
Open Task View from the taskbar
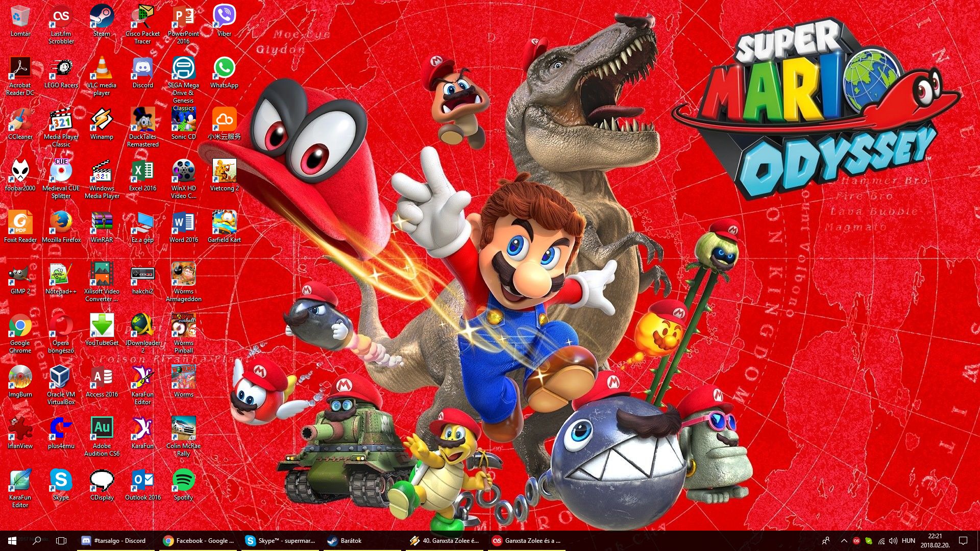point(61,541)
